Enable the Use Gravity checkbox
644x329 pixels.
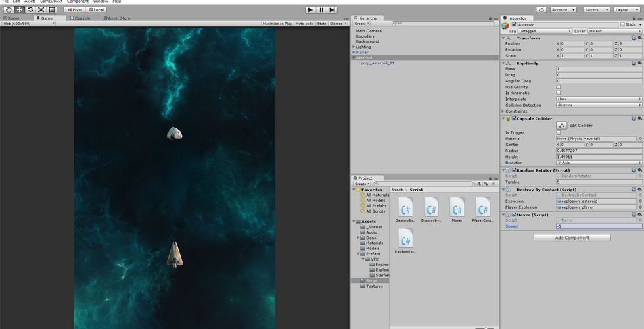[x=559, y=87]
